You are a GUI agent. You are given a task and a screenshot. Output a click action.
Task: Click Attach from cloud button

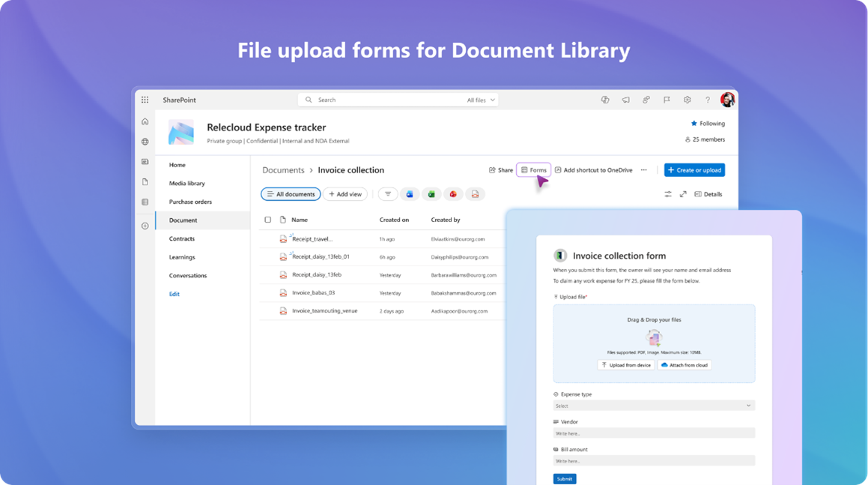[685, 365]
